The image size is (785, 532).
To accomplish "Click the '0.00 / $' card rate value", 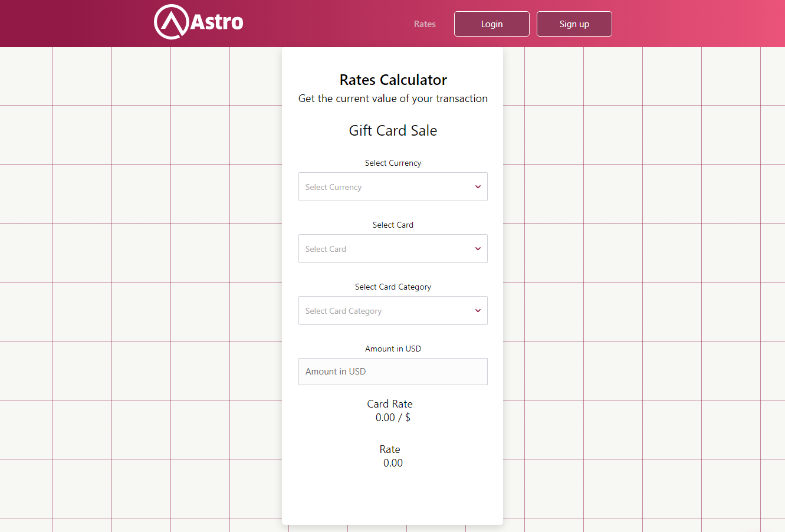I will click(393, 418).
